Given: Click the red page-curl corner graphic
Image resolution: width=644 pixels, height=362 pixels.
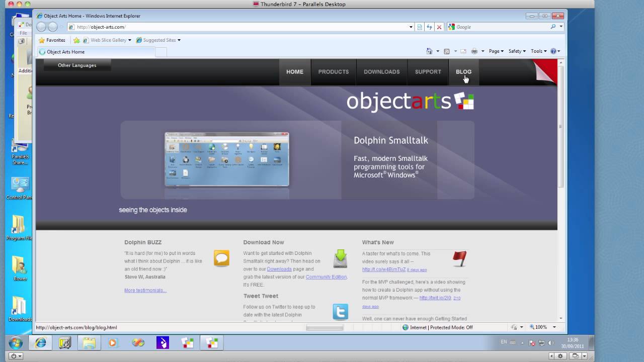Looking at the screenshot, I should 545,71.
